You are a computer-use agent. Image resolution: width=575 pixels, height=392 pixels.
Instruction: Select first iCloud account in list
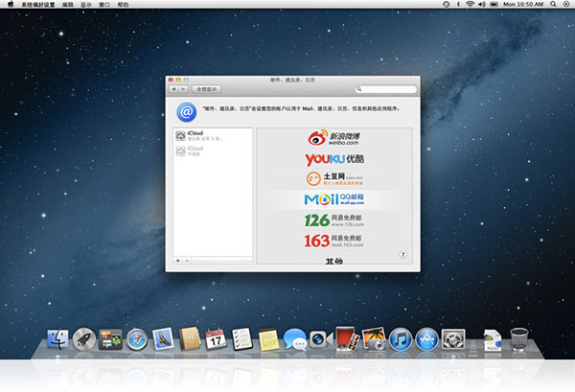click(213, 136)
